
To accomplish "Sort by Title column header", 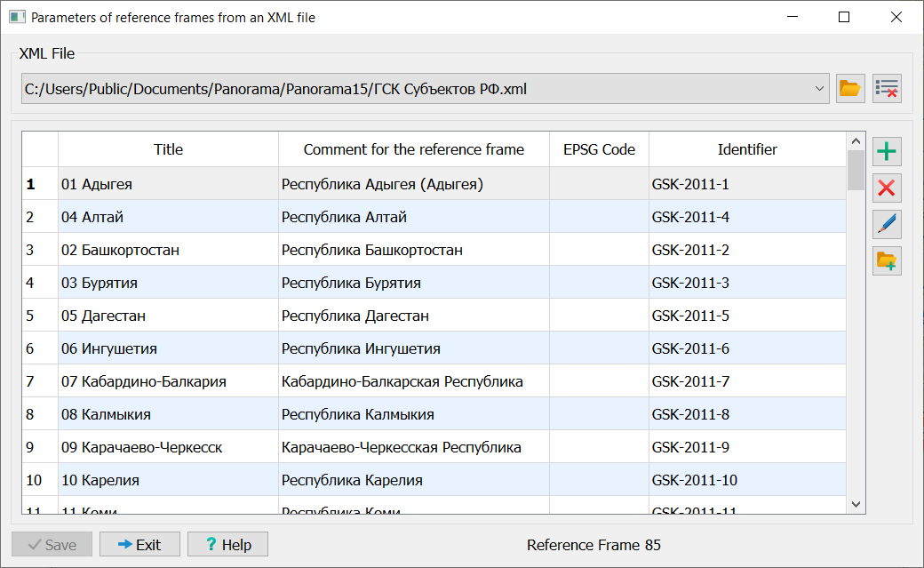I will (168, 149).
